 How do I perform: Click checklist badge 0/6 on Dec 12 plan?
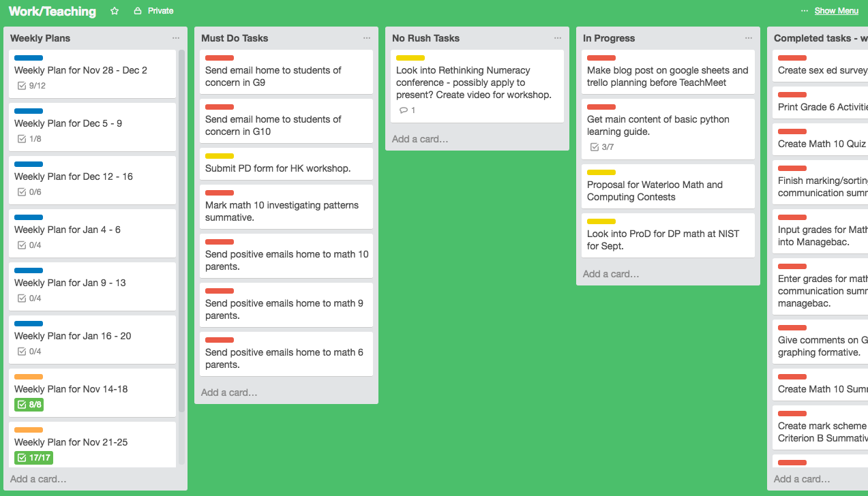pyautogui.click(x=29, y=192)
